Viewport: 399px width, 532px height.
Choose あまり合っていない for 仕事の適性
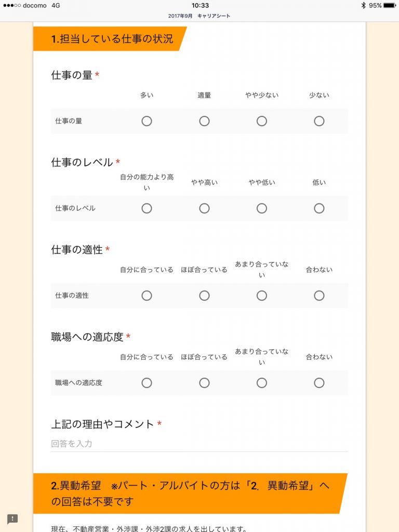(x=262, y=296)
